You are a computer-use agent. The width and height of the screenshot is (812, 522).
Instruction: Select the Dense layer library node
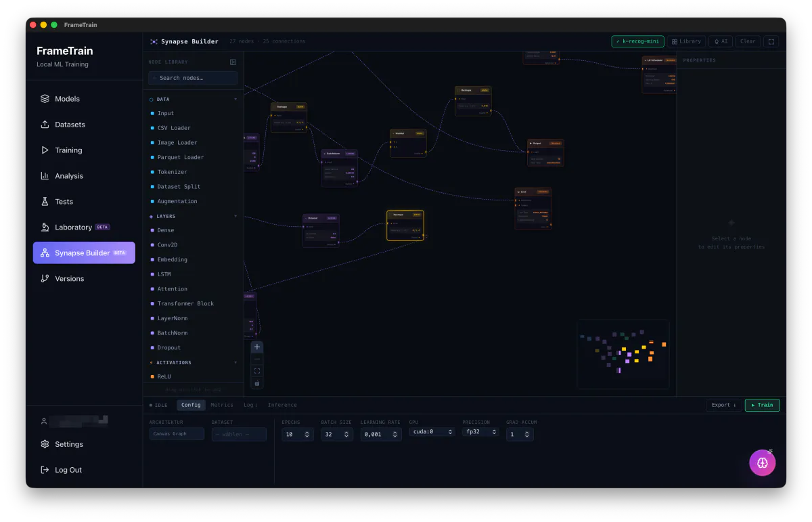point(193,231)
